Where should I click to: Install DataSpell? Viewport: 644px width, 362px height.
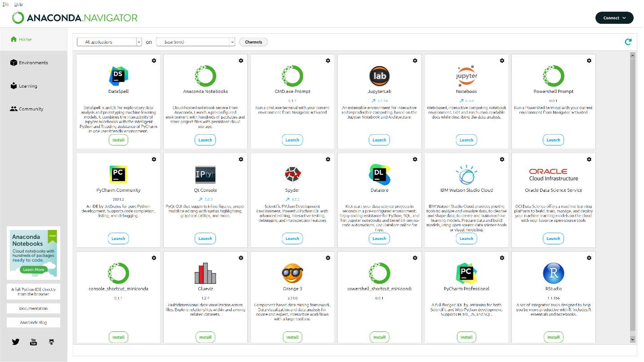coord(118,140)
